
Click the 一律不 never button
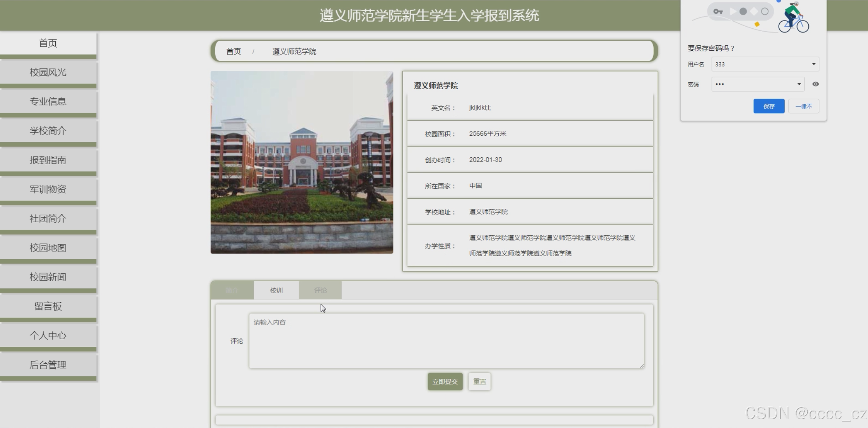[803, 106]
